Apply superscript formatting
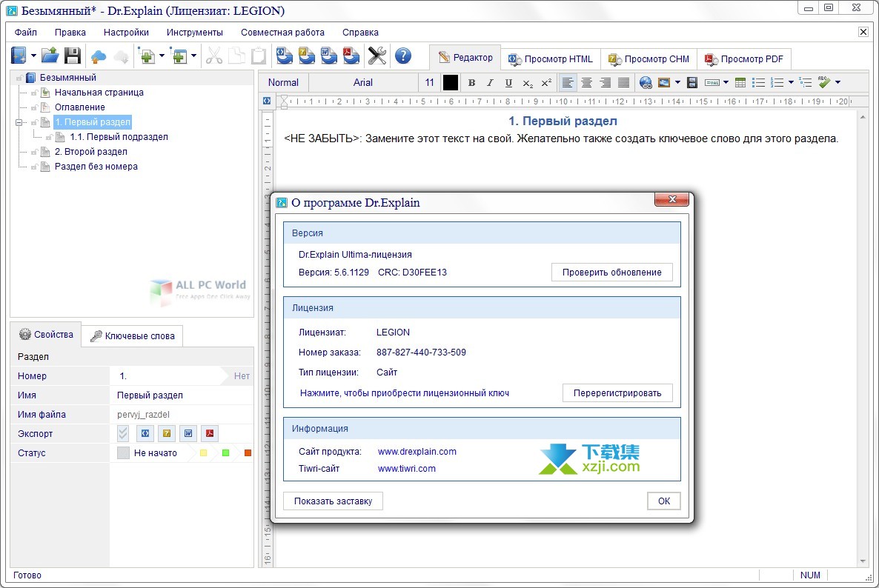This screenshot has height=588, width=879. pos(546,83)
